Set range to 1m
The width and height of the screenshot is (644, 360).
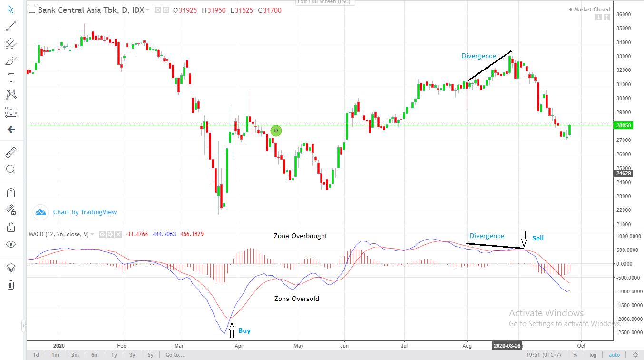[55, 355]
